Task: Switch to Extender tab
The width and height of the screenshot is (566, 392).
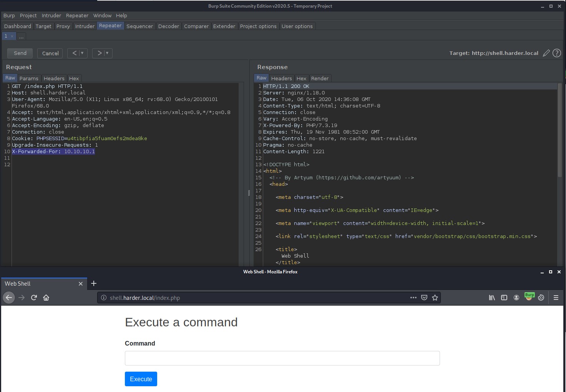Action: click(224, 26)
